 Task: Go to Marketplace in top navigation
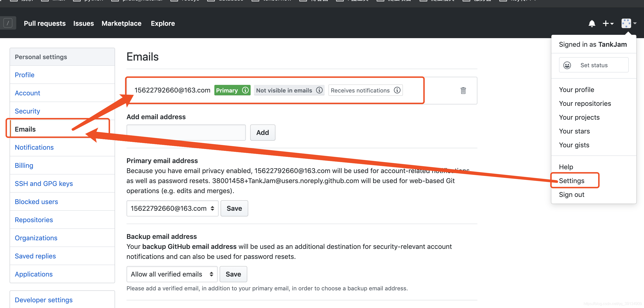pyautogui.click(x=121, y=23)
